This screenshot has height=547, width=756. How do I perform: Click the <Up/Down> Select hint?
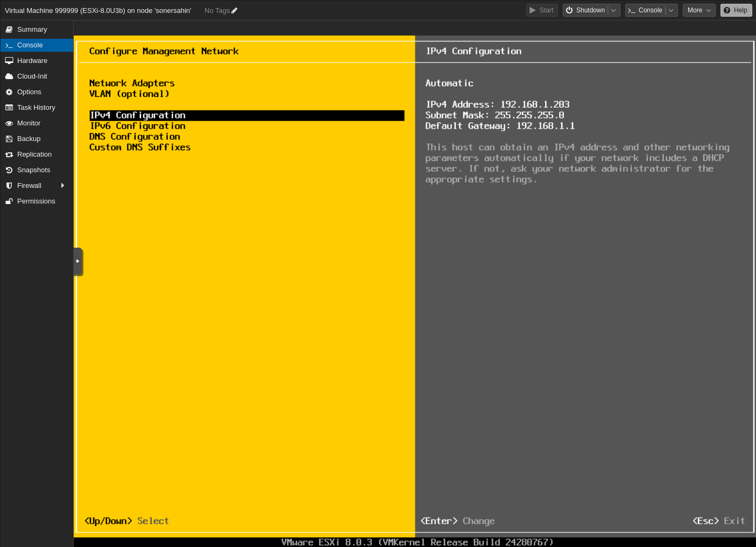coord(126,521)
